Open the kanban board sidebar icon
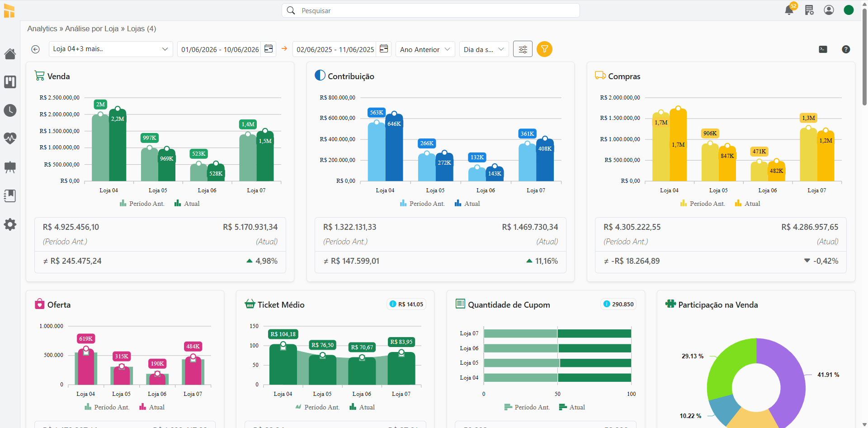 (x=10, y=82)
